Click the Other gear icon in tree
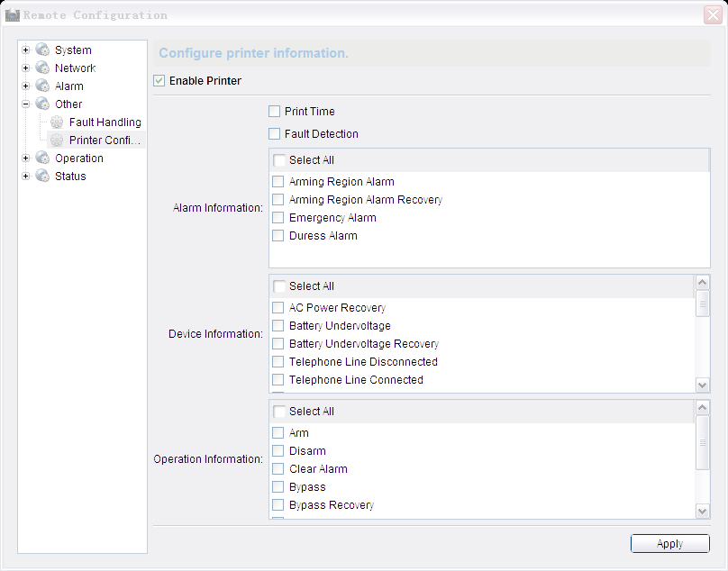The width and height of the screenshot is (728, 571). tap(42, 104)
